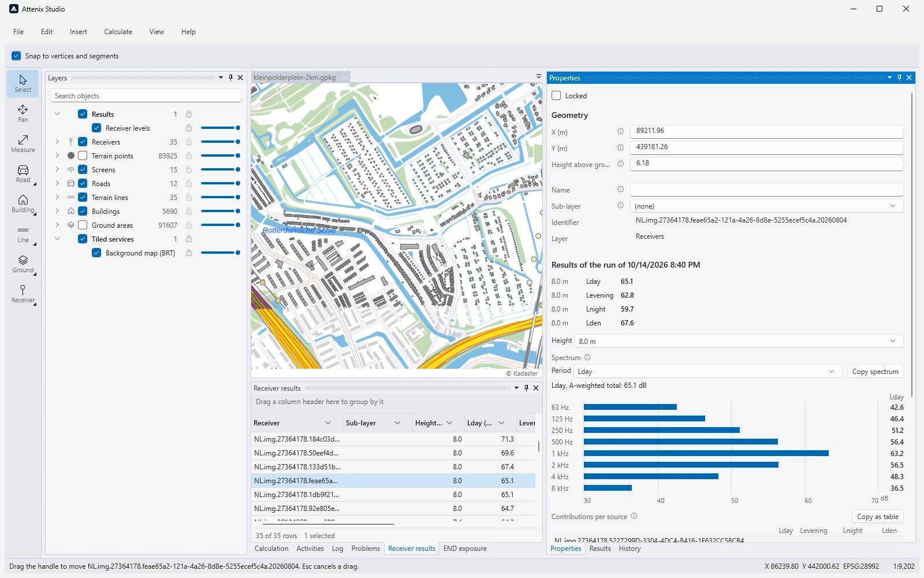Enable the Ground areas layer

tap(83, 225)
